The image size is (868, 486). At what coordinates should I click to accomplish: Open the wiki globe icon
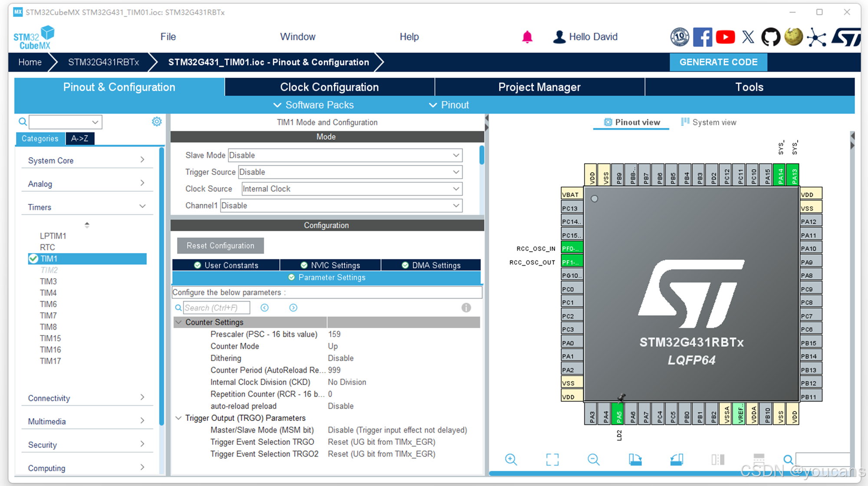[x=794, y=37]
